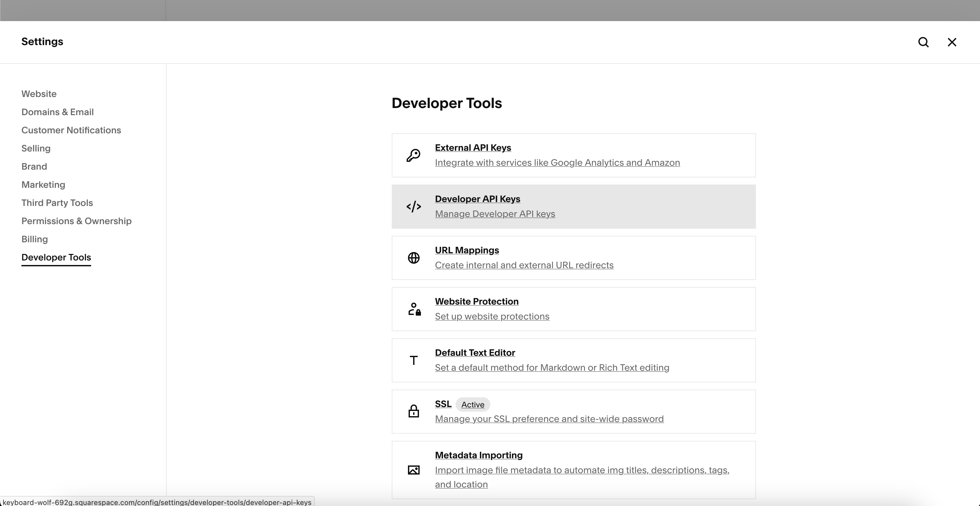980x506 pixels.
Task: Select Selling in the sidebar
Action: 36,148
